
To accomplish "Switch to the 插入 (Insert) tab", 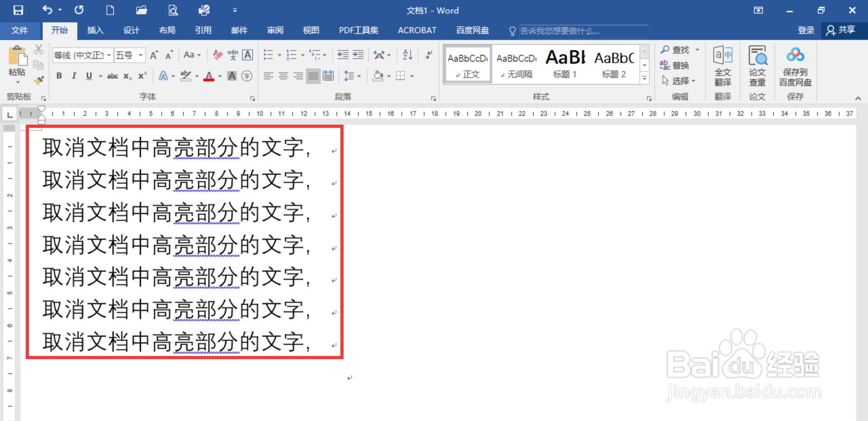I will point(95,30).
